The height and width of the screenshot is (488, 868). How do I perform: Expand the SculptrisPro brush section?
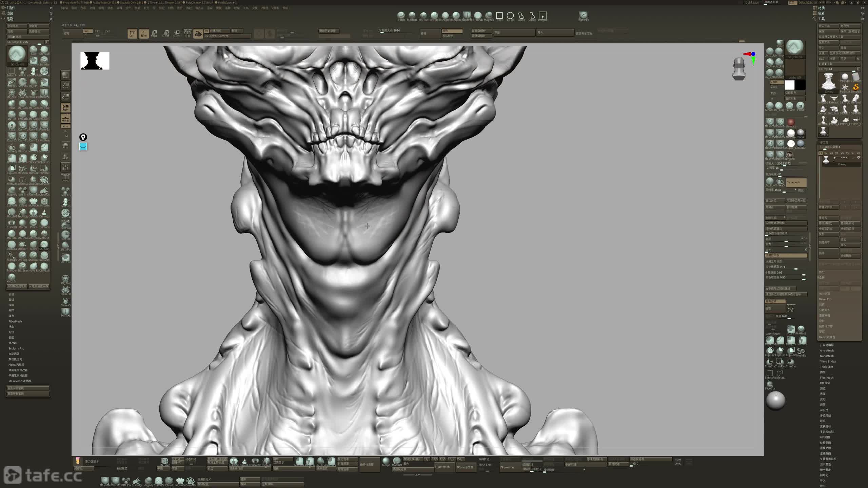16,348
